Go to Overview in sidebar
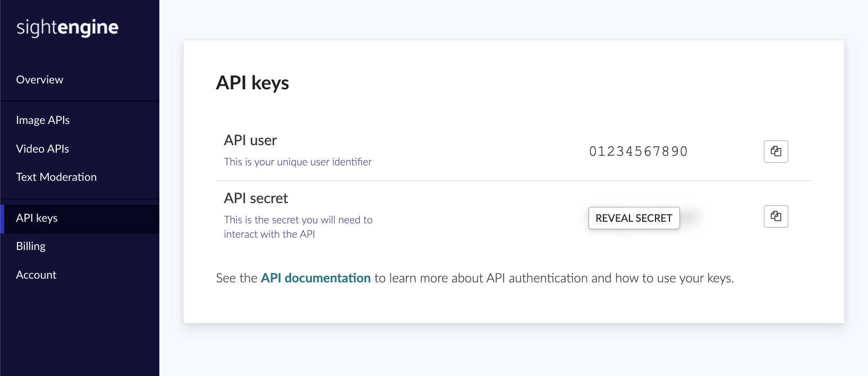This screenshot has height=376, width=868. 40,80
